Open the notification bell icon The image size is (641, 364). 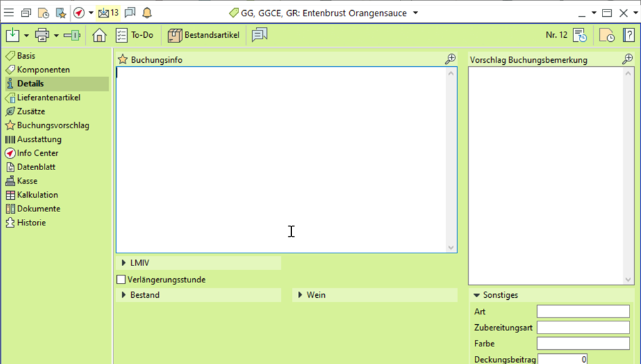pyautogui.click(x=147, y=13)
